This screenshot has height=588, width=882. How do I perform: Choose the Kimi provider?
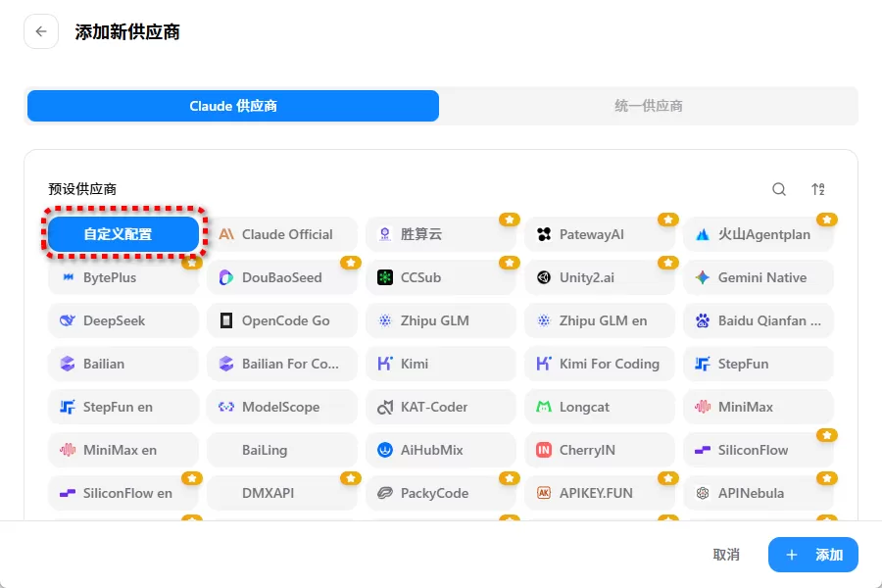pos(441,364)
